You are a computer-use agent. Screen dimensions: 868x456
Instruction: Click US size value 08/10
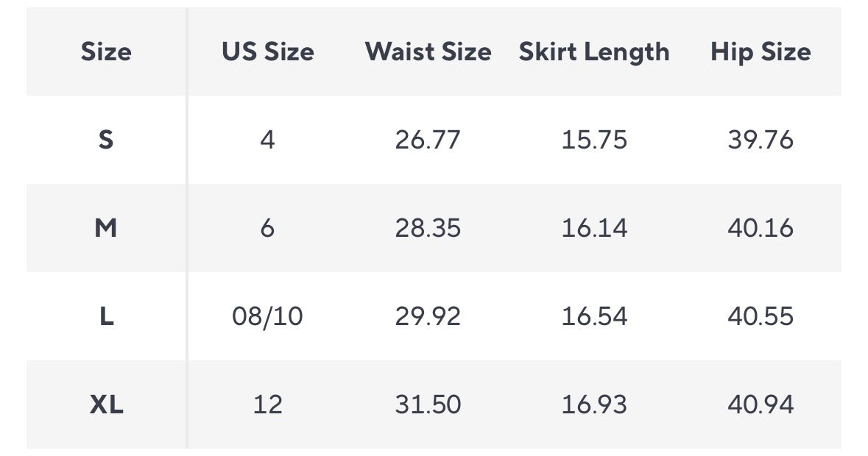[x=267, y=316]
